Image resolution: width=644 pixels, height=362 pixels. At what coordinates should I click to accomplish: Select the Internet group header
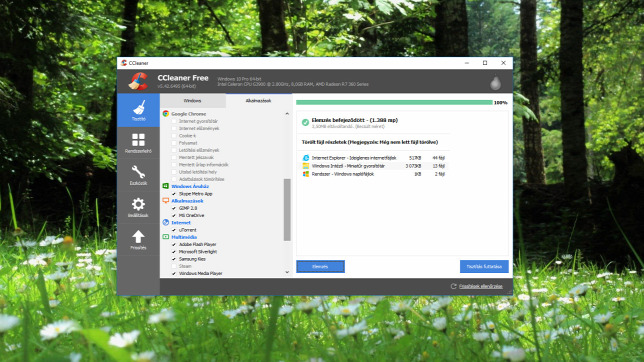pyautogui.click(x=181, y=222)
